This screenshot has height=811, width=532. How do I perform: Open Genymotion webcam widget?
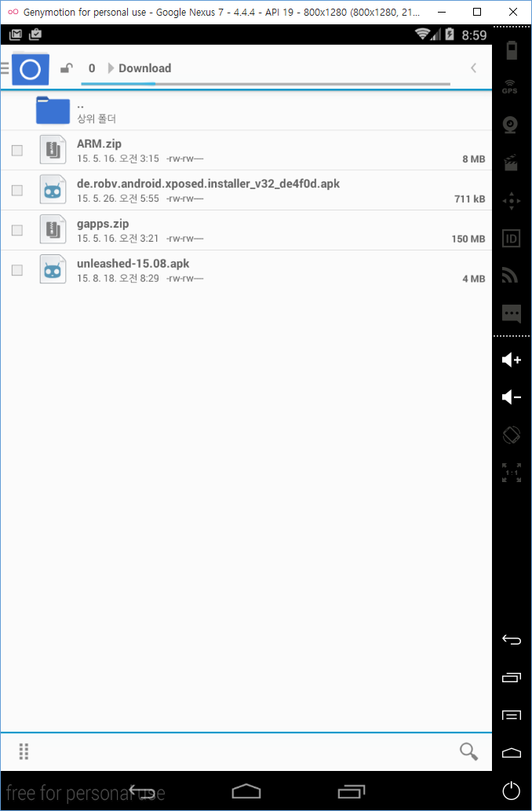[x=511, y=125]
